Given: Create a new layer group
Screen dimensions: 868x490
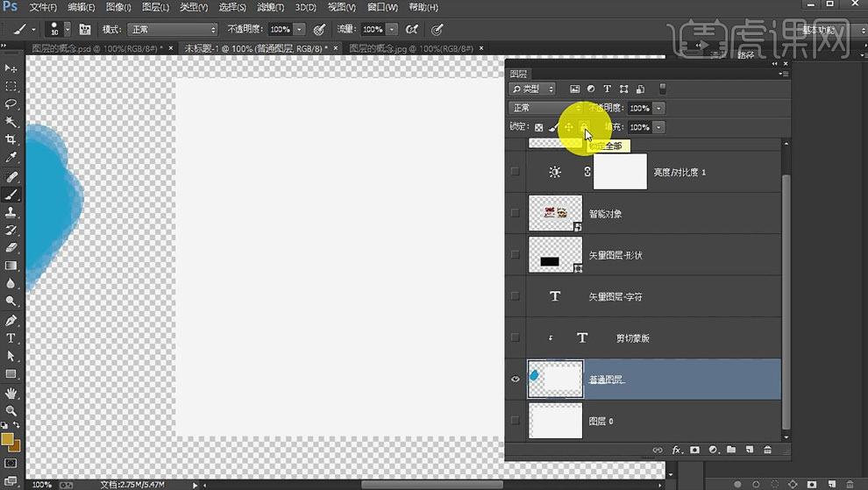Looking at the screenshot, I should coord(731,451).
